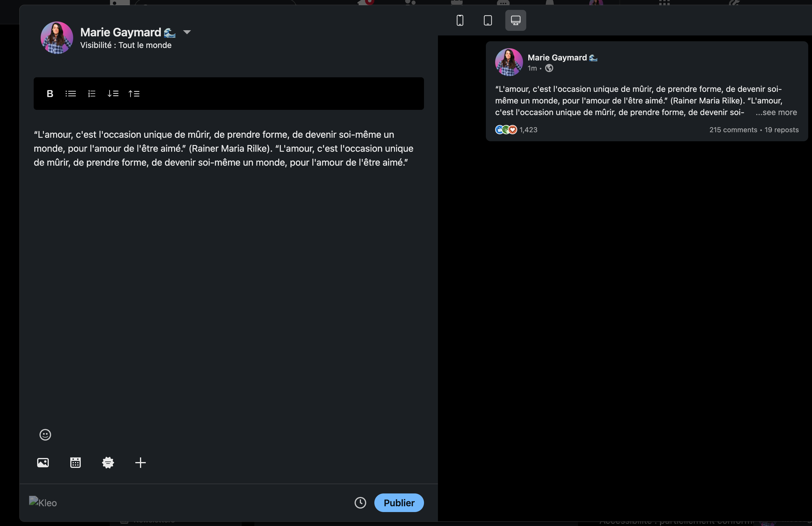Select the desktop preview mode
This screenshot has height=526, width=812.
click(515, 20)
